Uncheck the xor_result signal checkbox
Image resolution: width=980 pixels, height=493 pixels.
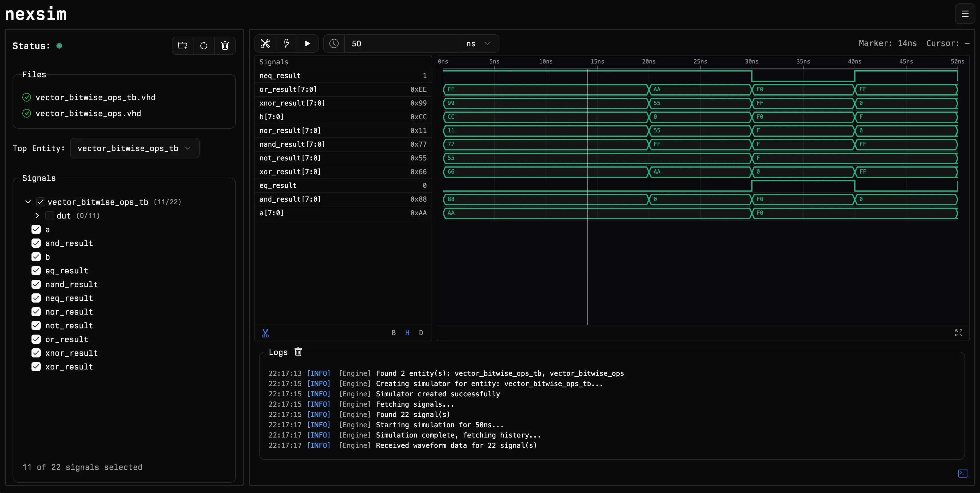click(36, 366)
